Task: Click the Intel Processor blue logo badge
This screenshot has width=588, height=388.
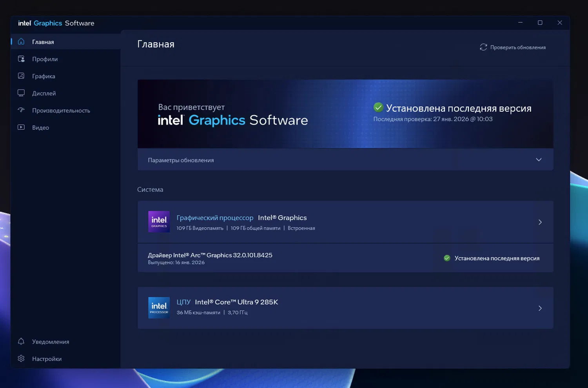Action: 159,308
